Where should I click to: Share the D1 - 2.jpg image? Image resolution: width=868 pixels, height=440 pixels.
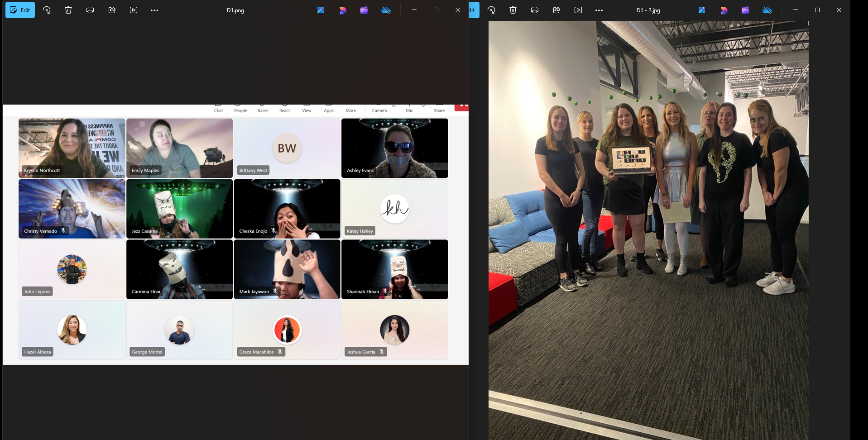[556, 10]
